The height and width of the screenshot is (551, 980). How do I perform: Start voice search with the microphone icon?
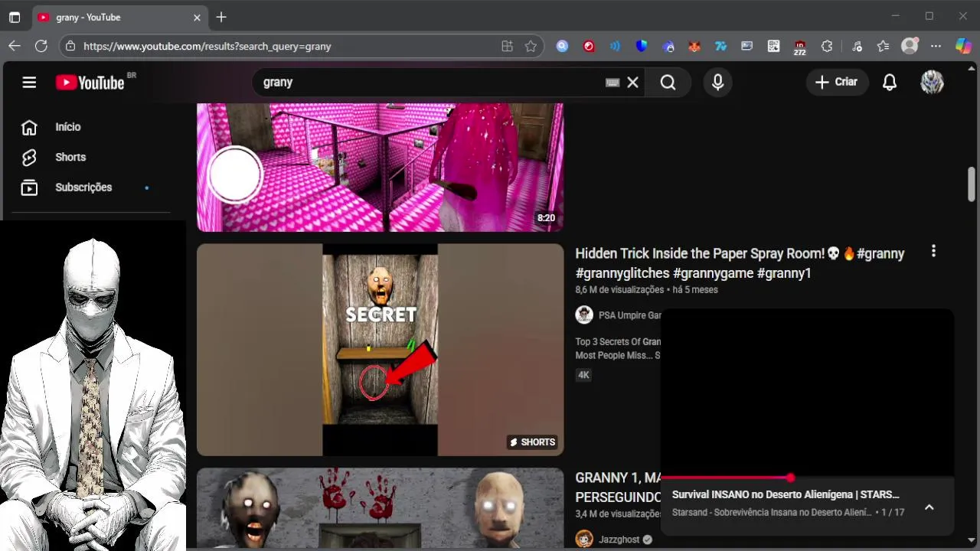coord(717,82)
